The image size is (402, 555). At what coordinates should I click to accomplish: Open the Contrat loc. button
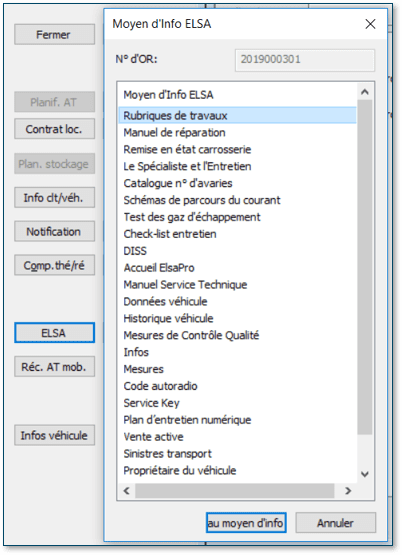pos(54,129)
